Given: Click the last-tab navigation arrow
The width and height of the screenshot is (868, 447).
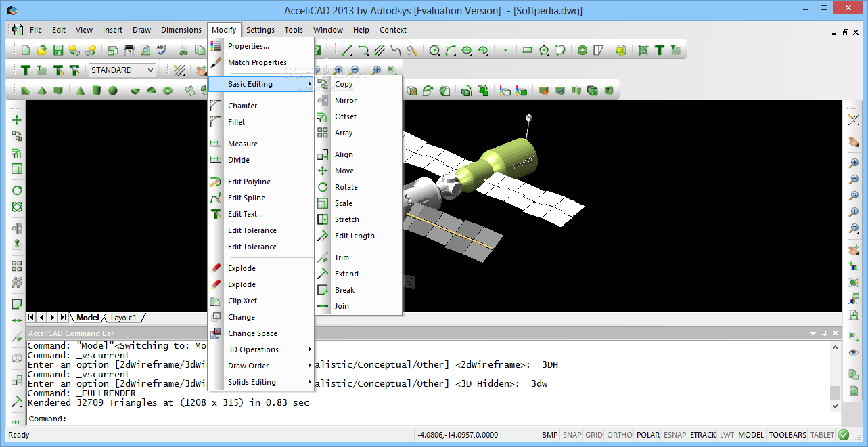Looking at the screenshot, I should [63, 317].
